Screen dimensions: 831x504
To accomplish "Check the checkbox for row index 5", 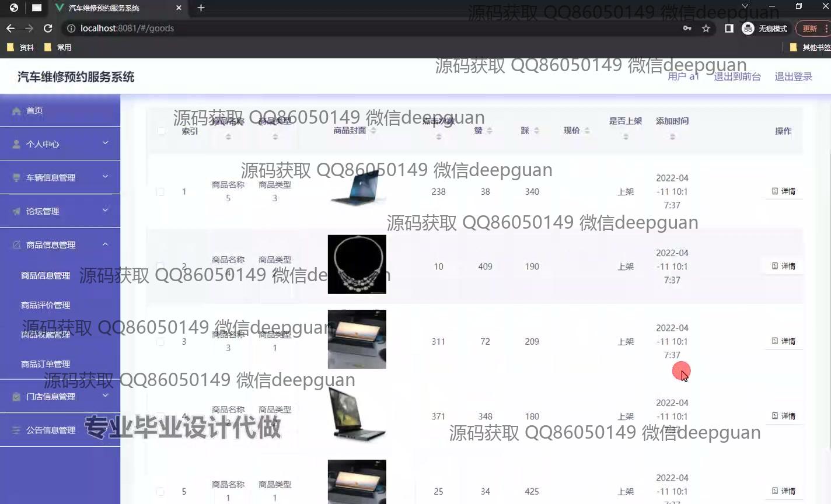I will point(160,492).
